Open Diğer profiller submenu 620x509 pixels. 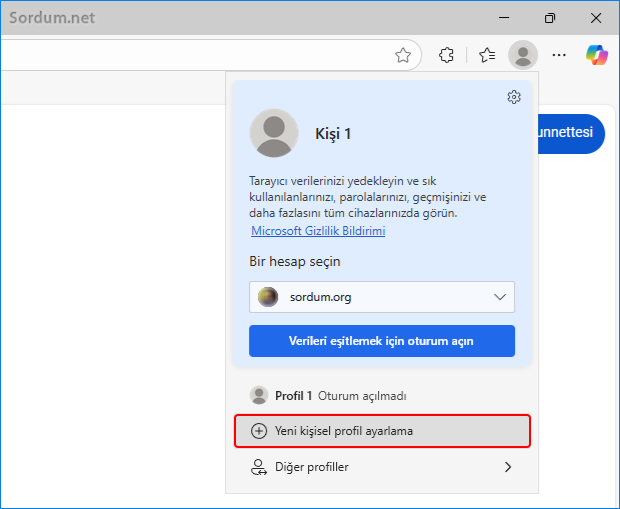click(382, 467)
